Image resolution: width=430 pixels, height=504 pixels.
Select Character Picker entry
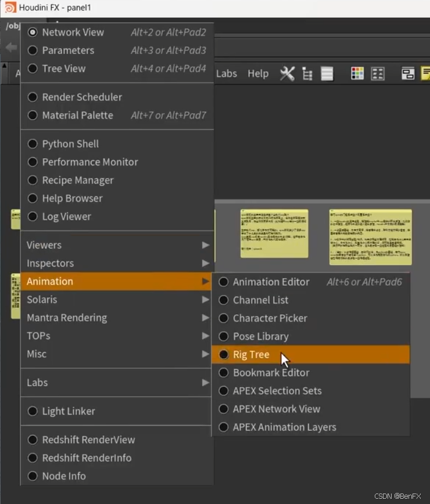(311, 318)
